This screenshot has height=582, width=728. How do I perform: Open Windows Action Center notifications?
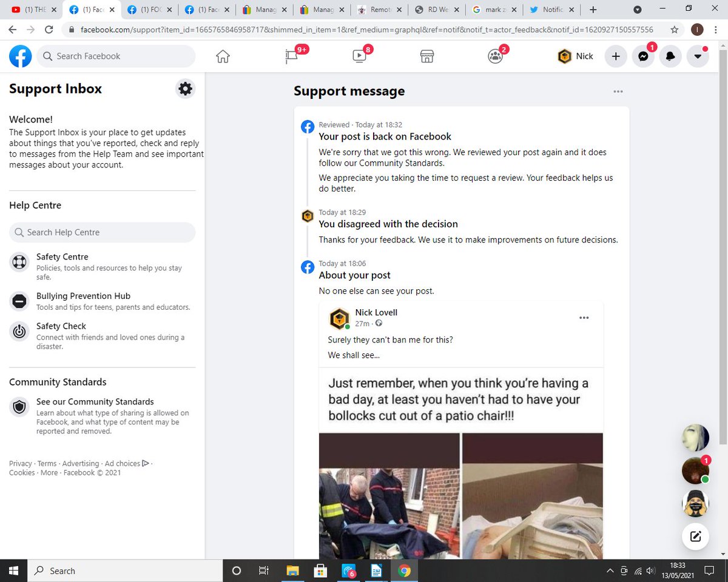pyautogui.click(x=709, y=570)
